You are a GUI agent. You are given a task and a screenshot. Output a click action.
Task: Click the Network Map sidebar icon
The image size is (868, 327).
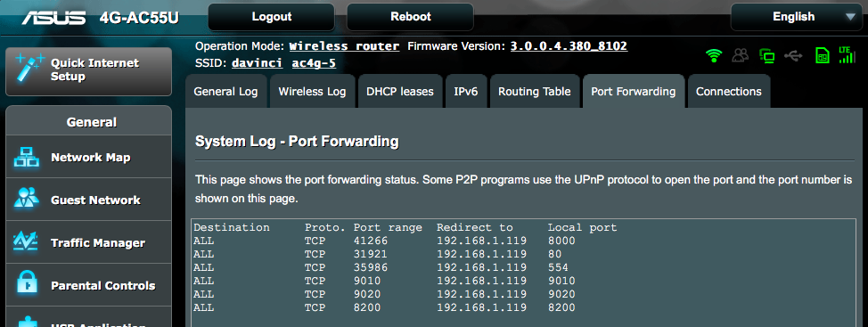(26, 157)
